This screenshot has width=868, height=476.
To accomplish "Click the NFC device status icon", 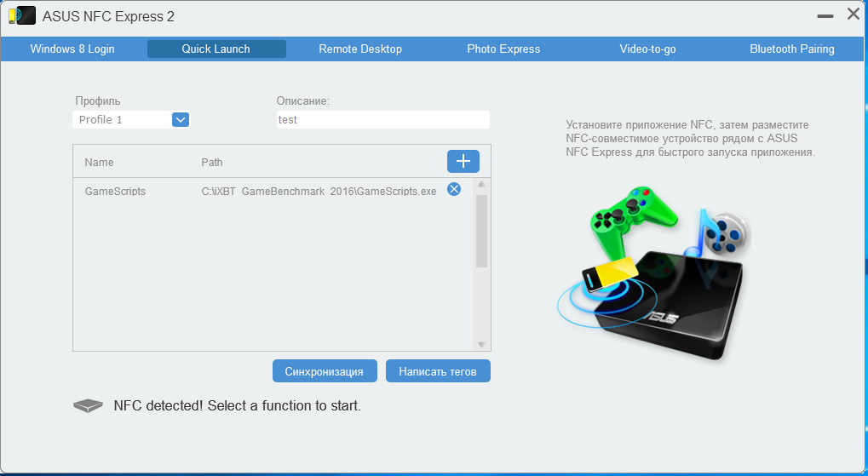I will pyautogui.click(x=88, y=405).
